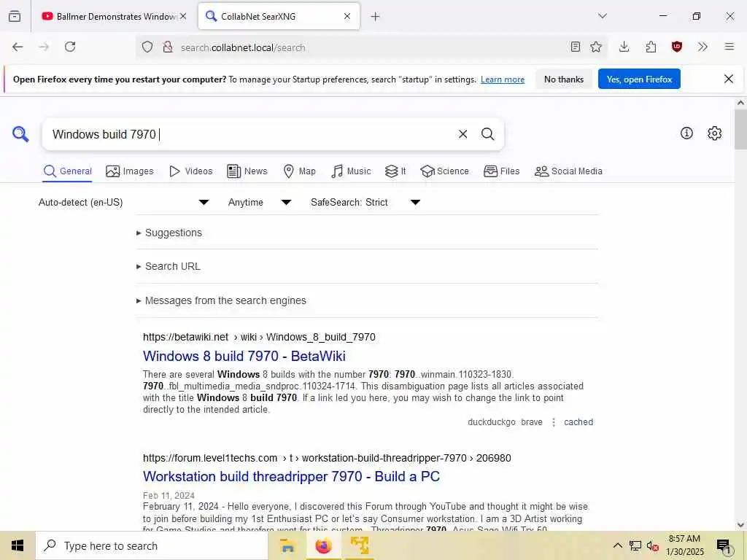Click the Windows taskbar search box

pyautogui.click(x=152, y=545)
